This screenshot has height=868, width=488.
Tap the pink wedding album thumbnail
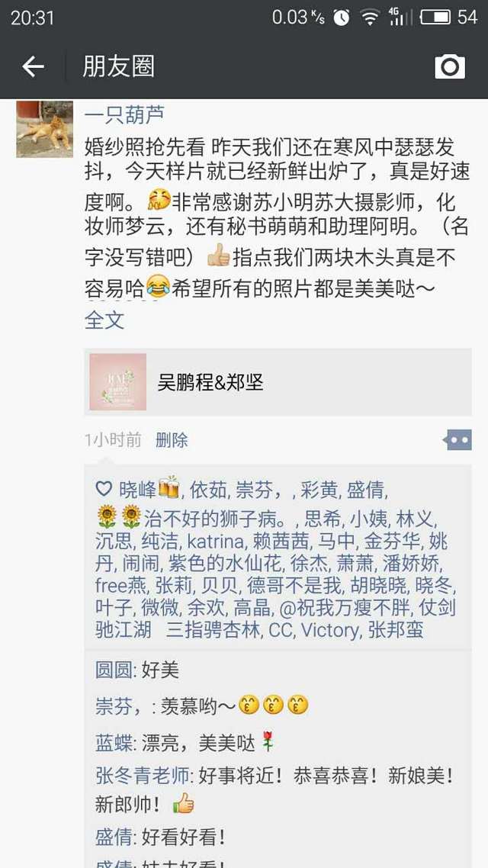118,382
